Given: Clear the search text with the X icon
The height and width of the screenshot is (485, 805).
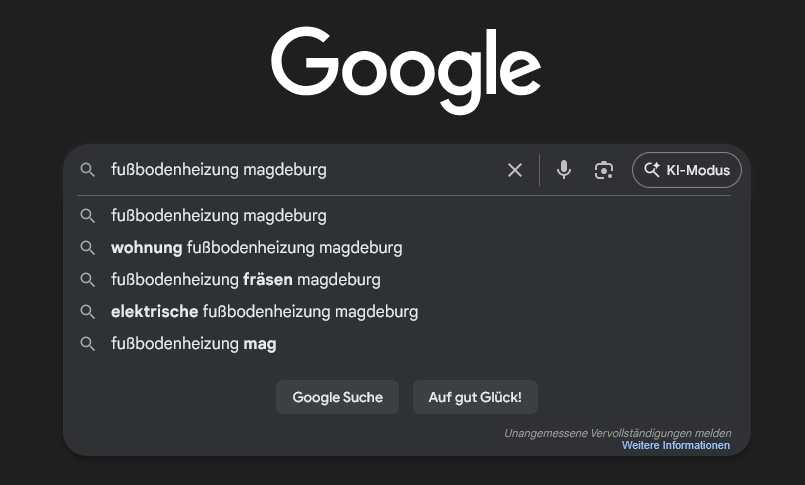Looking at the screenshot, I should 515,170.
